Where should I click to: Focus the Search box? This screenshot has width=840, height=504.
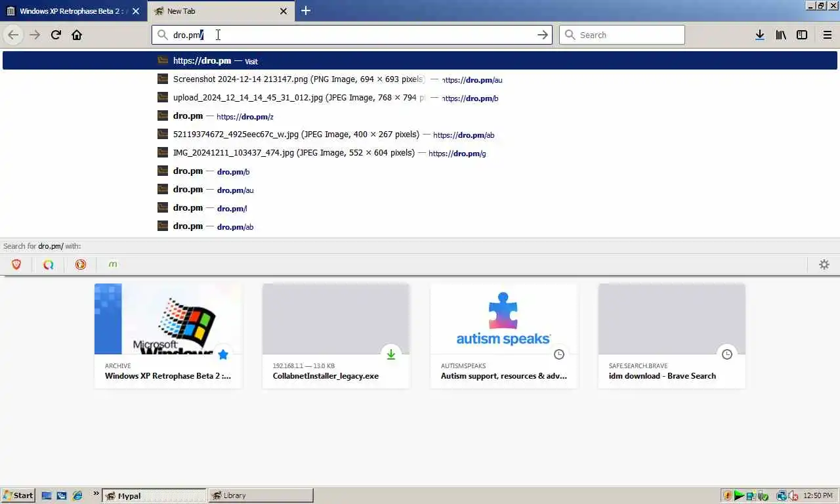(621, 35)
